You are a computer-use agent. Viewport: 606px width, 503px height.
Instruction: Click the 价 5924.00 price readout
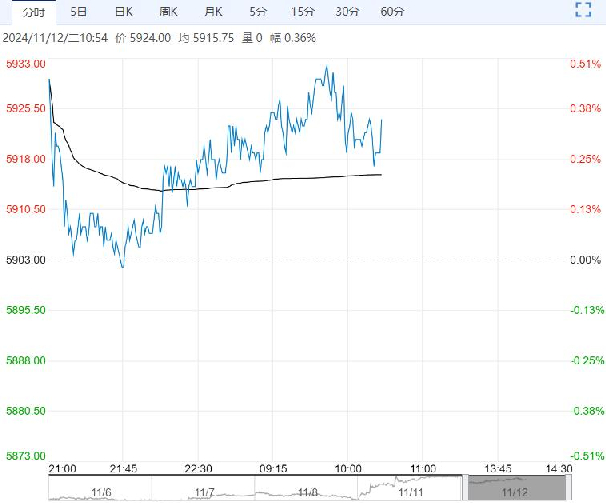pos(143,38)
